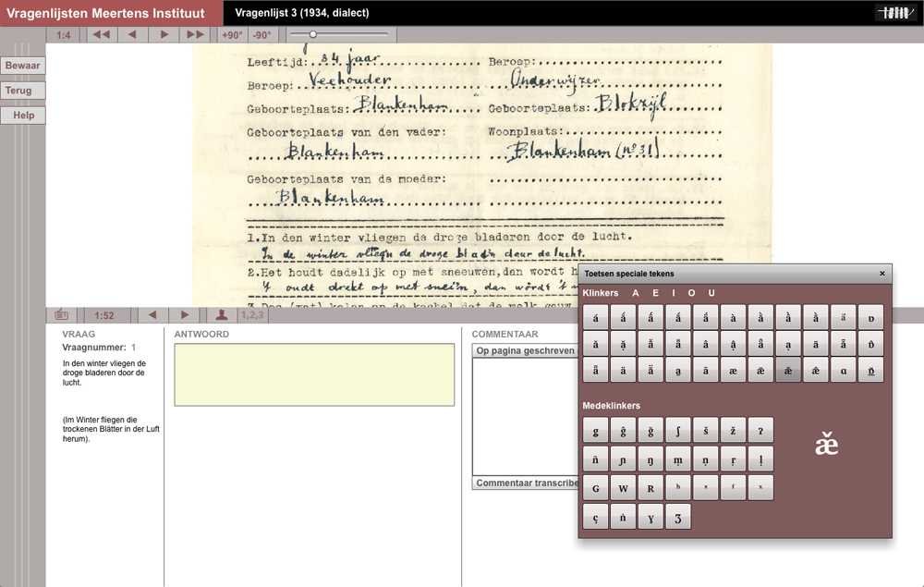Switch to the E vowel tab
Image resolution: width=924 pixels, height=587 pixels.
[656, 293]
